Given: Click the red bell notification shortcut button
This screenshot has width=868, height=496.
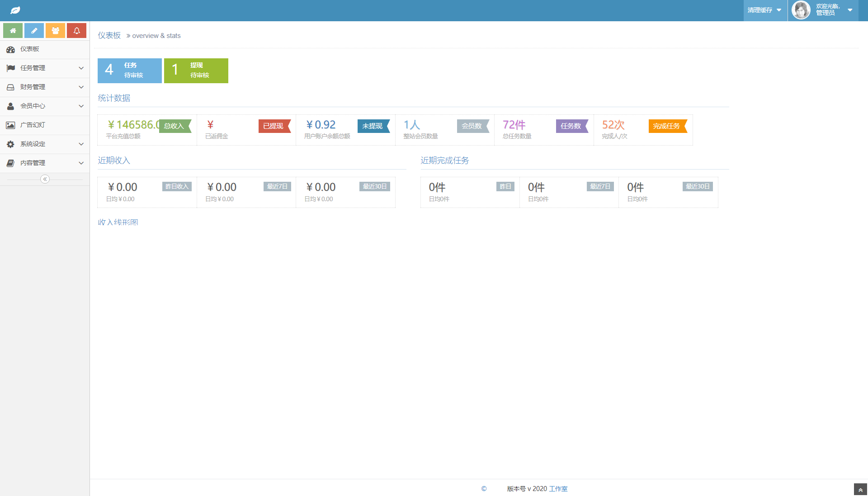Looking at the screenshot, I should pos(76,31).
